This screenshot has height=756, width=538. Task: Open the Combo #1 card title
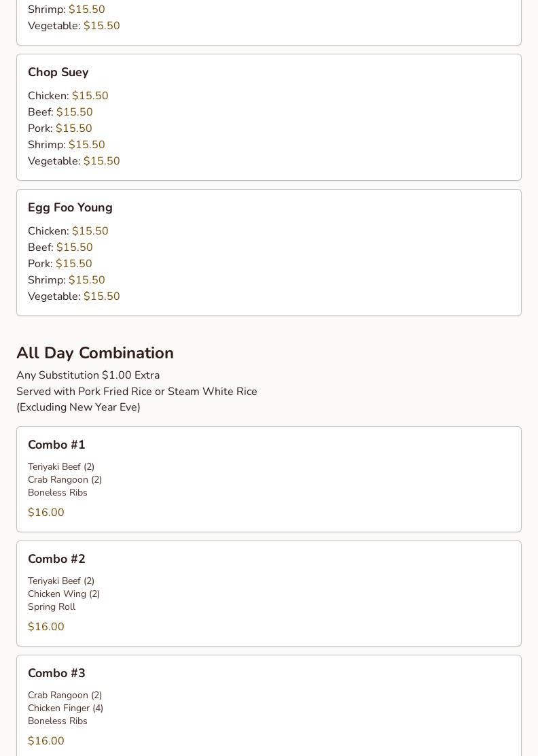click(x=56, y=445)
